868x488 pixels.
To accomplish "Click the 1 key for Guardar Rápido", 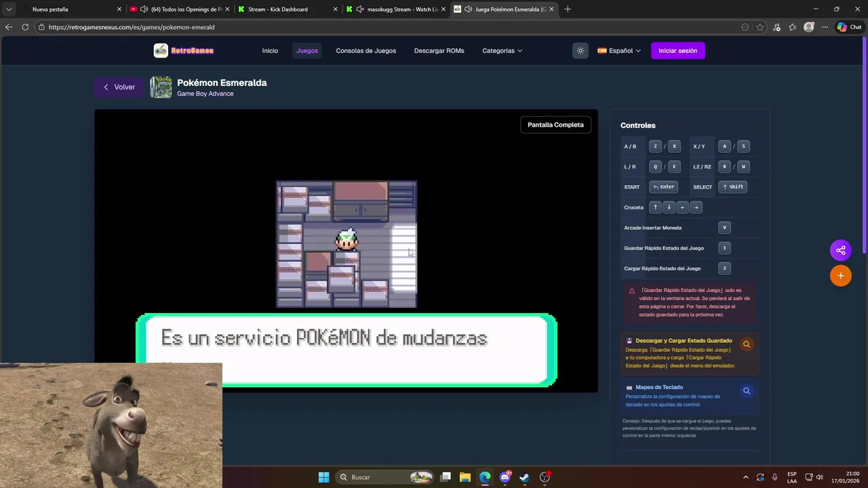I will 724,248.
